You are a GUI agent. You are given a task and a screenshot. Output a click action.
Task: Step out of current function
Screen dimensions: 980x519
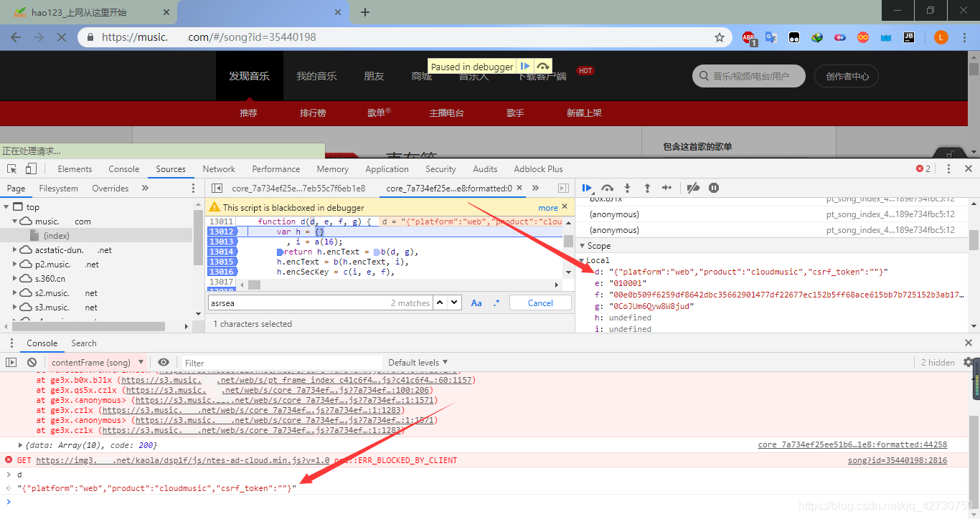[x=647, y=188]
